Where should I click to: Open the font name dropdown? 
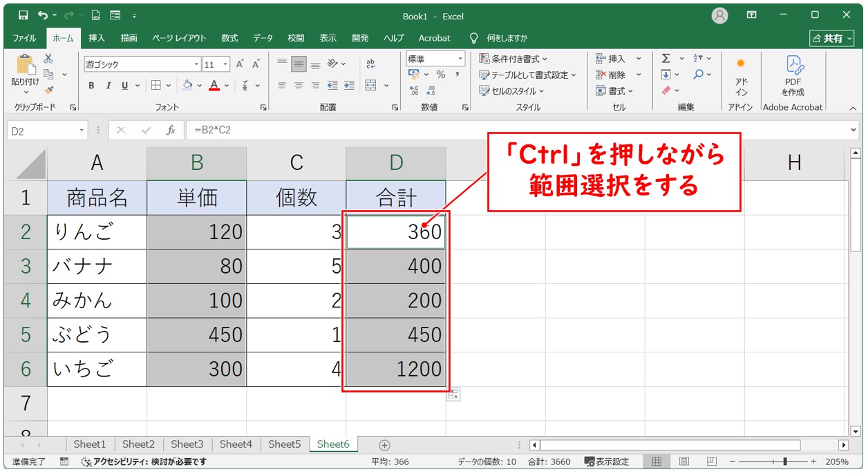(196, 64)
